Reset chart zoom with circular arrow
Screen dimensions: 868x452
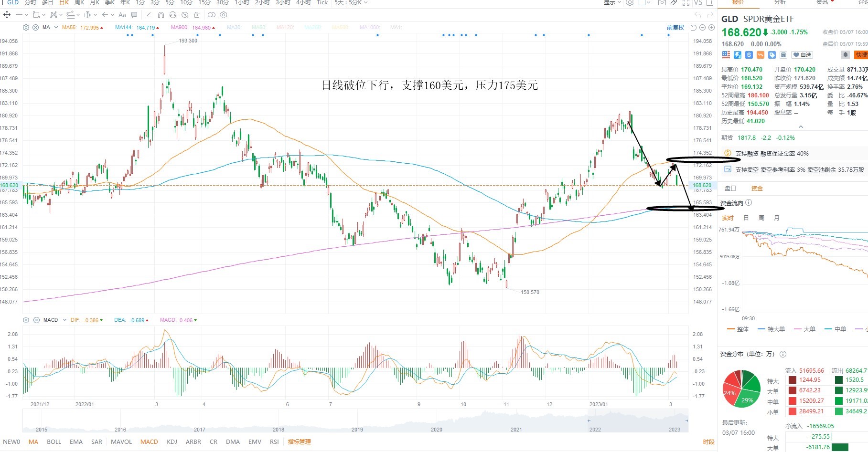point(694,28)
